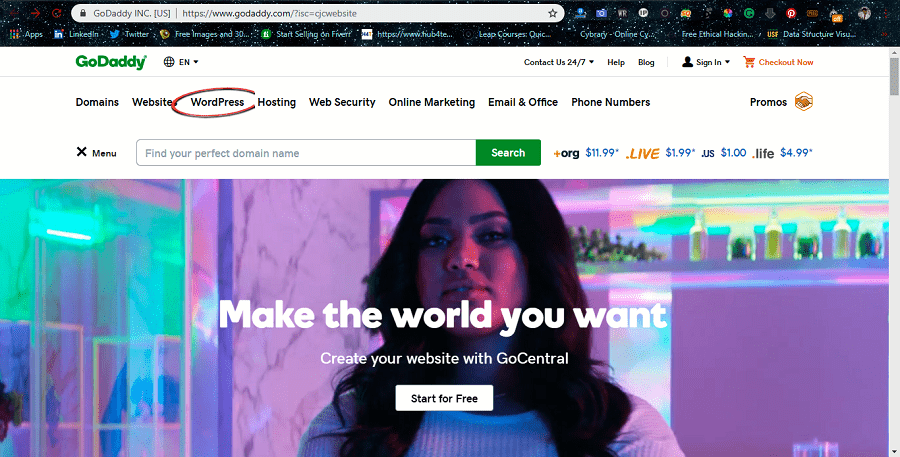Show hidden bookmarks with the double chevron
900x457 pixels.
coord(886,34)
